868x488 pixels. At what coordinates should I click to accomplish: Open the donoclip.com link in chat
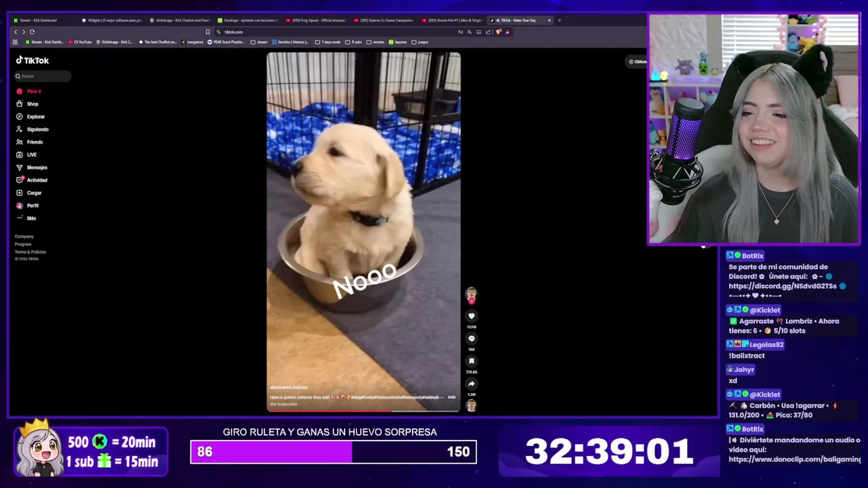[795, 459]
